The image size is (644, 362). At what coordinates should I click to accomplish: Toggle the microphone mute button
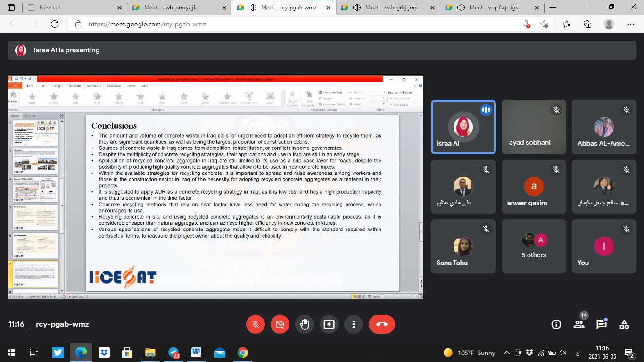pos(256,324)
